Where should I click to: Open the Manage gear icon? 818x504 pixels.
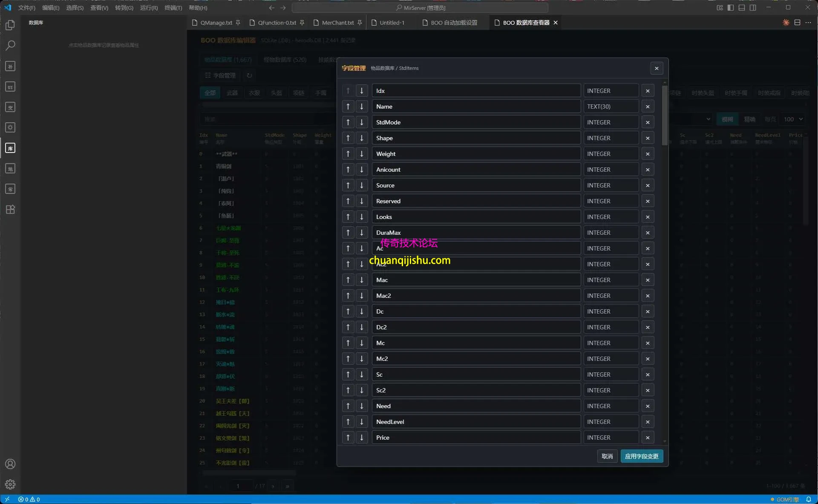(10, 484)
